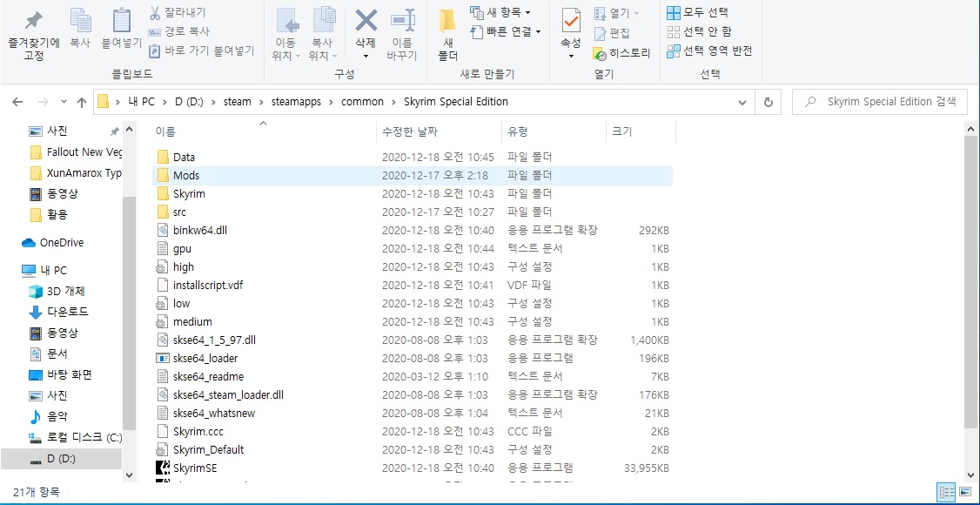The height and width of the screenshot is (505, 980).
Task: Click the Skyrim Special Edition search box
Action: click(x=880, y=102)
